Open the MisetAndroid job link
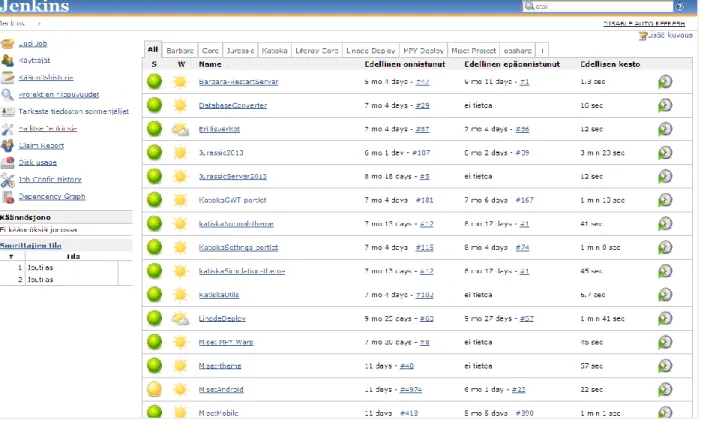Screen dimensions: 701x424 (x=221, y=390)
